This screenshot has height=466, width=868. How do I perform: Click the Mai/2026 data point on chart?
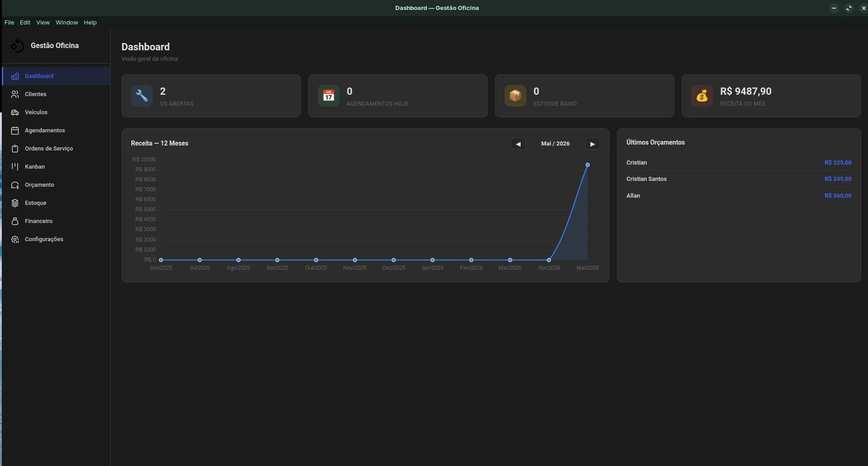tap(587, 165)
